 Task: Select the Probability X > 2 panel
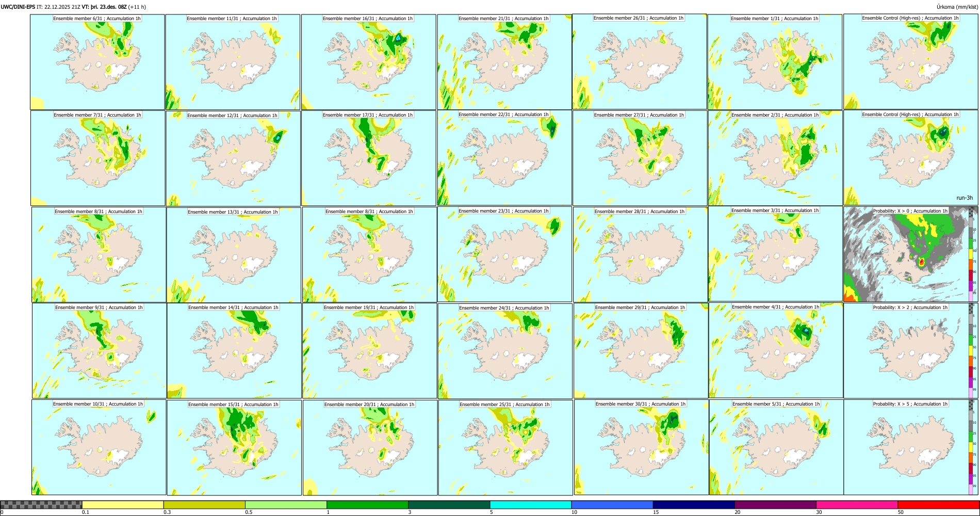pyautogui.click(x=911, y=351)
